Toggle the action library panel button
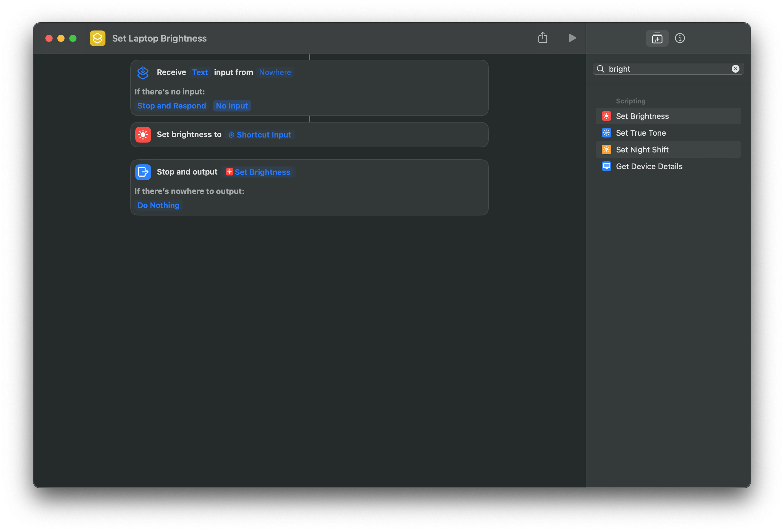Screen dimensions: 784x532 (x=657, y=38)
